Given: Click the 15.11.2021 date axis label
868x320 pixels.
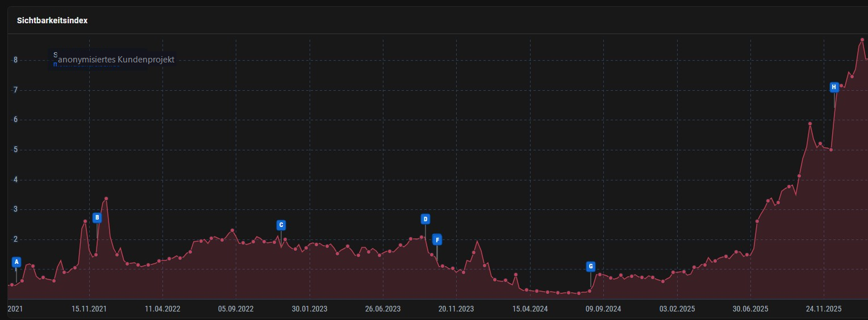Looking at the screenshot, I should [89, 309].
